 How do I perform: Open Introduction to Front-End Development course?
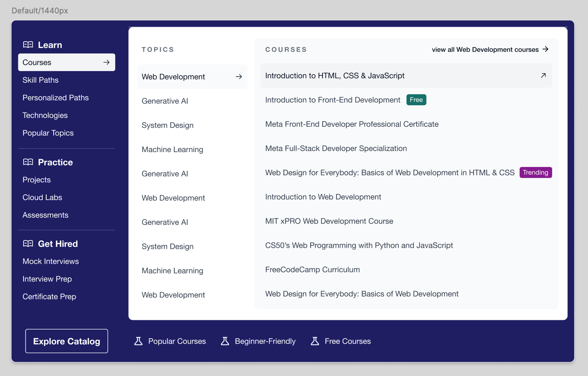333,100
